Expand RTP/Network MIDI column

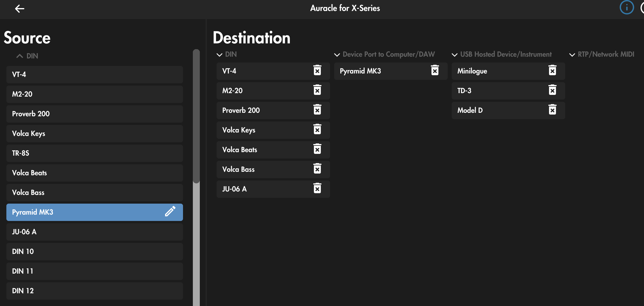(x=572, y=55)
